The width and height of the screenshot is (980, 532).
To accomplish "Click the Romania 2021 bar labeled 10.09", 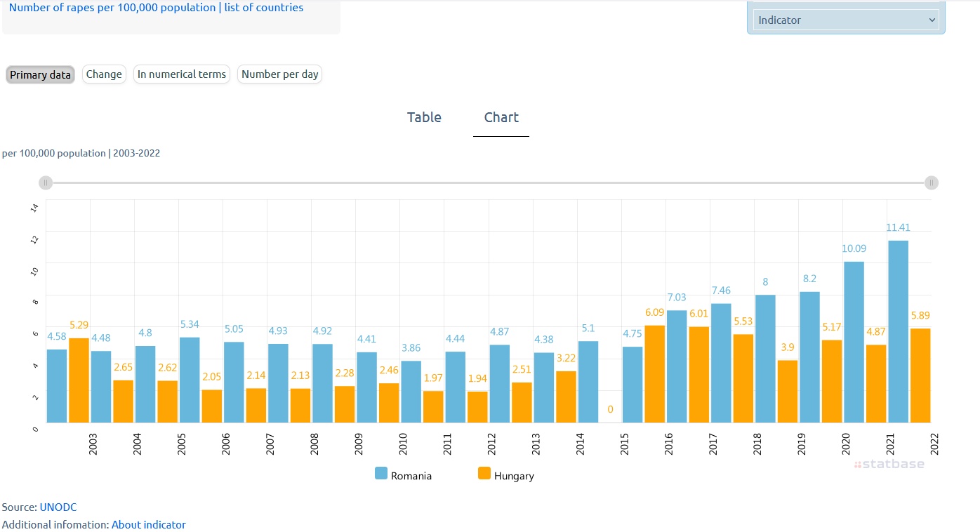I will 854,342.
